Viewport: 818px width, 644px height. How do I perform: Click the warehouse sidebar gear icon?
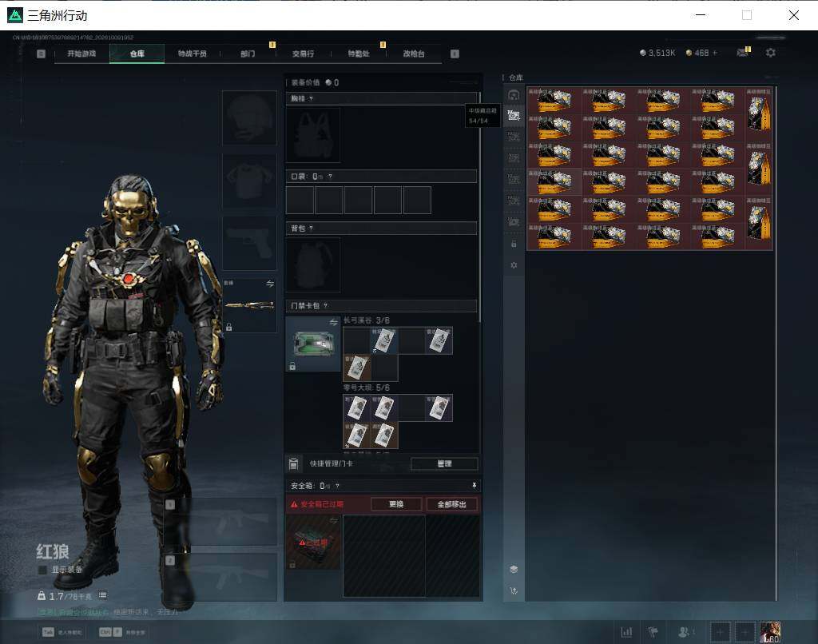514,265
